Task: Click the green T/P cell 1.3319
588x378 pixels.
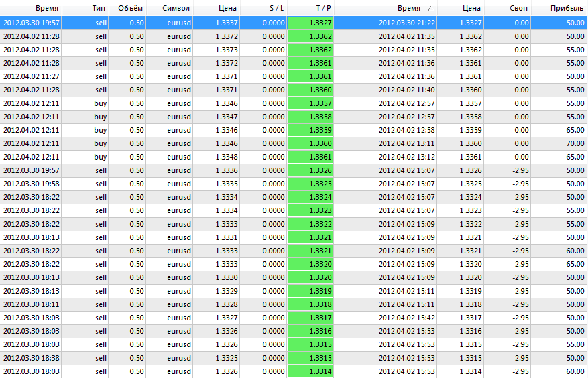Action: (x=310, y=291)
